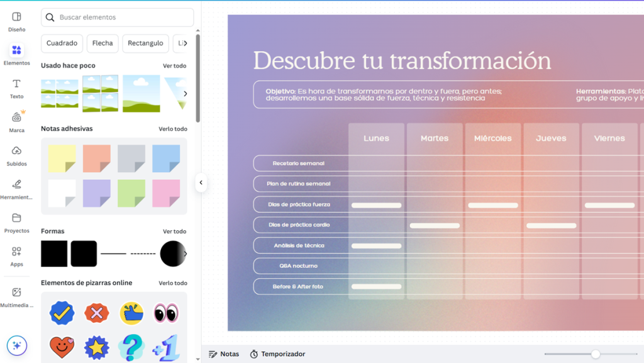644x363 pixels.
Task: Open the Subidos uploads panel
Action: pos(17,155)
